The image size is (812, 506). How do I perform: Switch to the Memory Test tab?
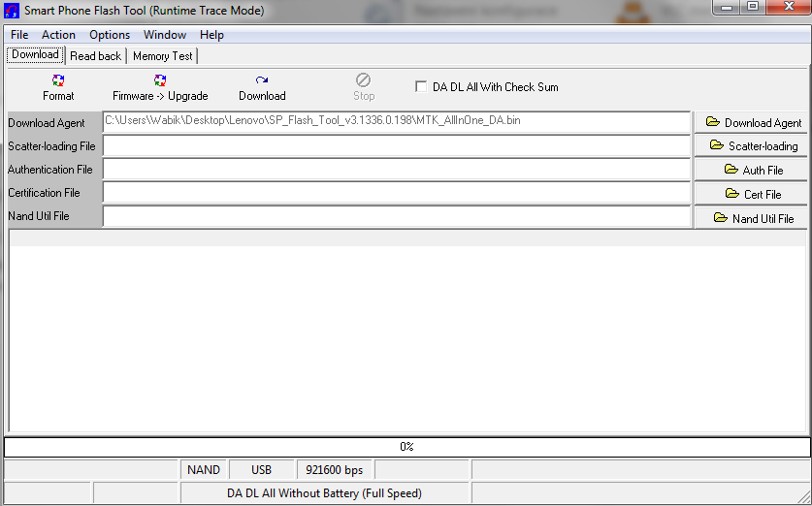click(163, 56)
